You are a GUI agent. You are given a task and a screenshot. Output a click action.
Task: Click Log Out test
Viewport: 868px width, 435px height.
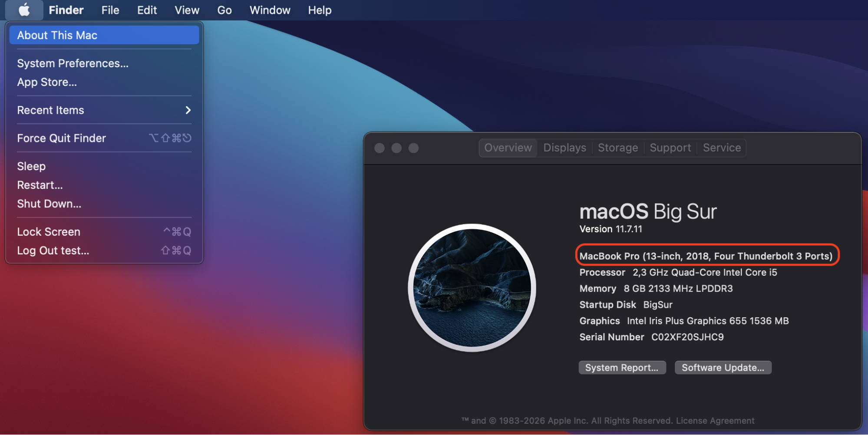pos(53,250)
